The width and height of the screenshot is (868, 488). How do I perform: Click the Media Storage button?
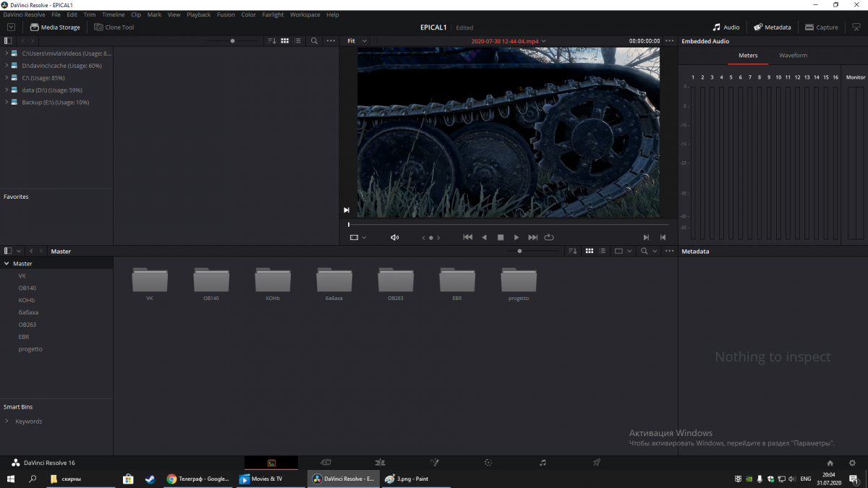click(x=55, y=27)
